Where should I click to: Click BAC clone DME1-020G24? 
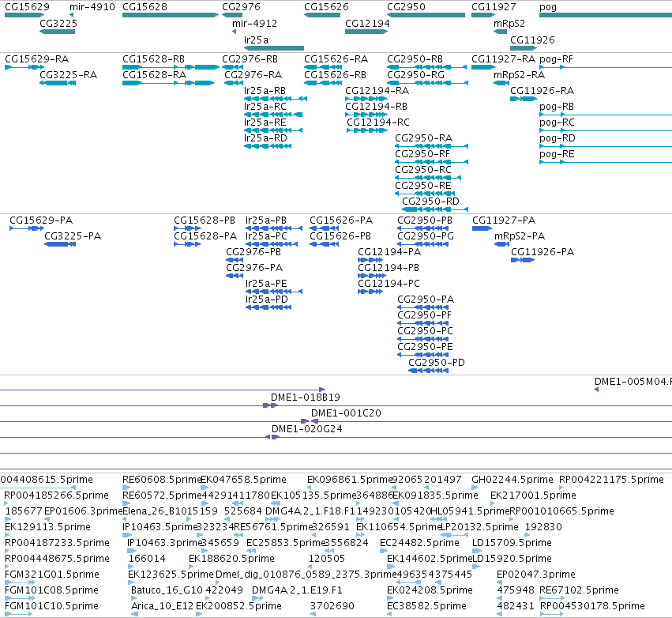pyautogui.click(x=307, y=429)
